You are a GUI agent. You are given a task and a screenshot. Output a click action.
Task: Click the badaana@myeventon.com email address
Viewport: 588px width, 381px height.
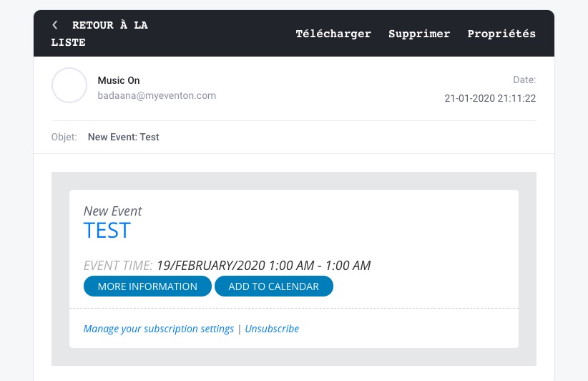coord(157,95)
